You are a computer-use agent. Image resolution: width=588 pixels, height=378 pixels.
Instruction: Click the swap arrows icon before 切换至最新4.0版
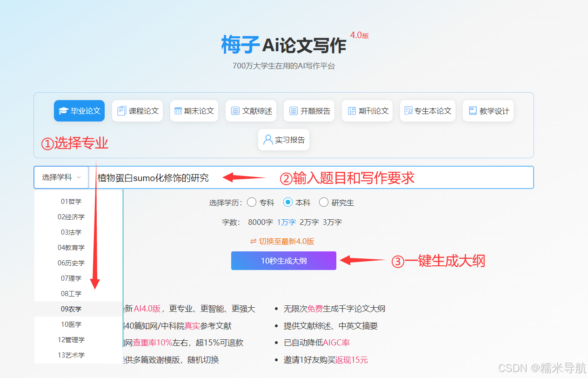(254, 241)
